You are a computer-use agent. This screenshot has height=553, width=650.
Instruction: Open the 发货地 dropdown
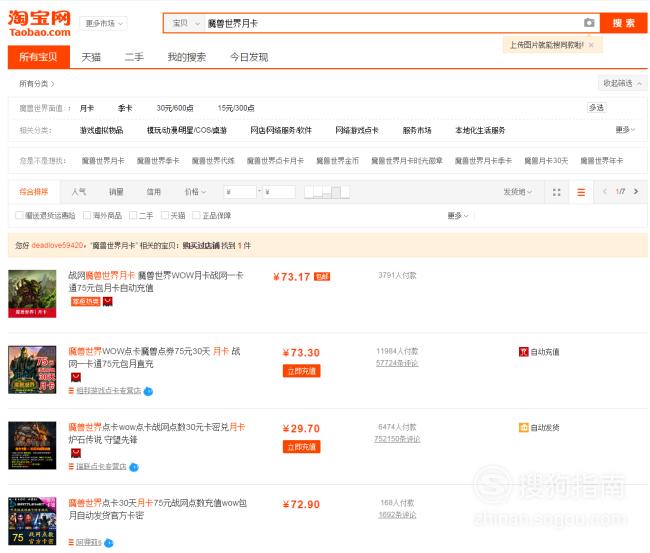(x=518, y=192)
